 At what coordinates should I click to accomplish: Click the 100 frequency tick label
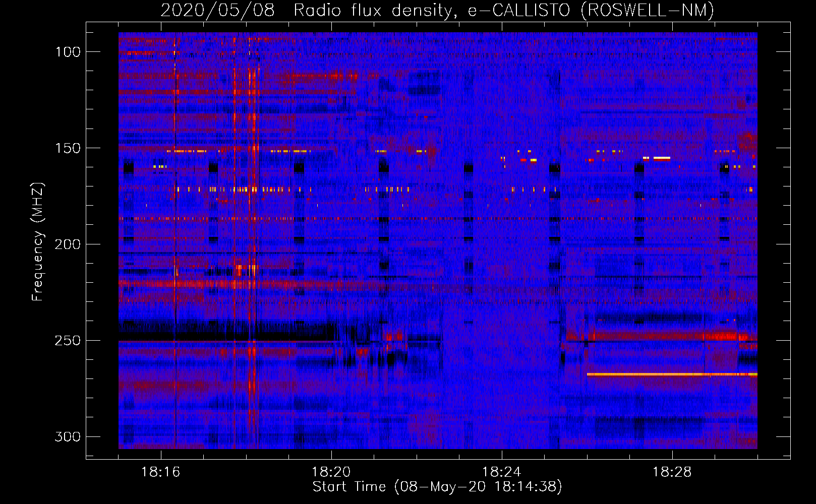[68, 52]
